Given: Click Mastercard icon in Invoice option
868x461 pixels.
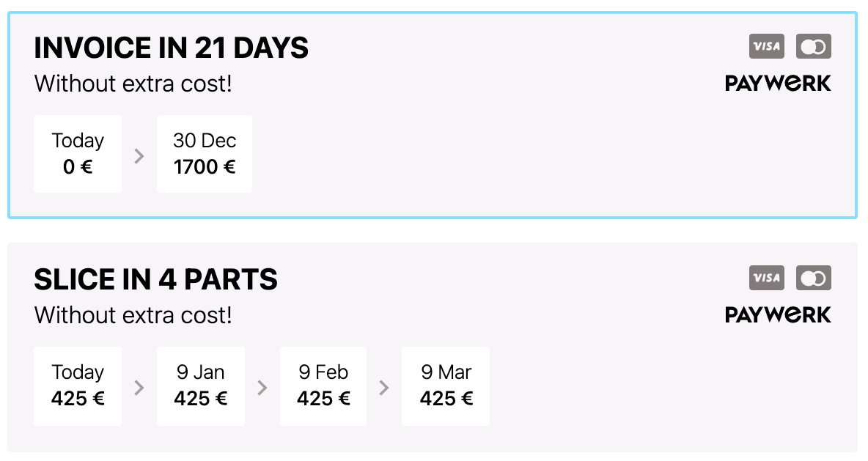Looking at the screenshot, I should [x=814, y=46].
